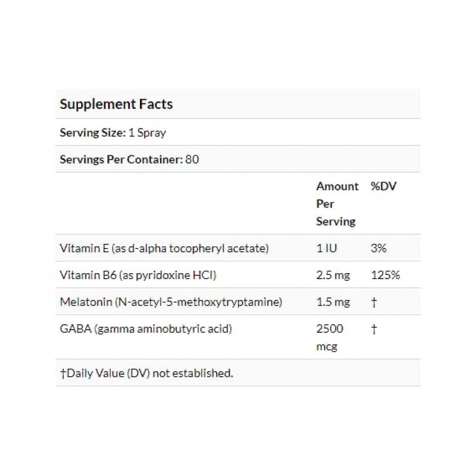Click the Amount Per Serving column header
The width and height of the screenshot is (476, 476).
click(x=337, y=203)
